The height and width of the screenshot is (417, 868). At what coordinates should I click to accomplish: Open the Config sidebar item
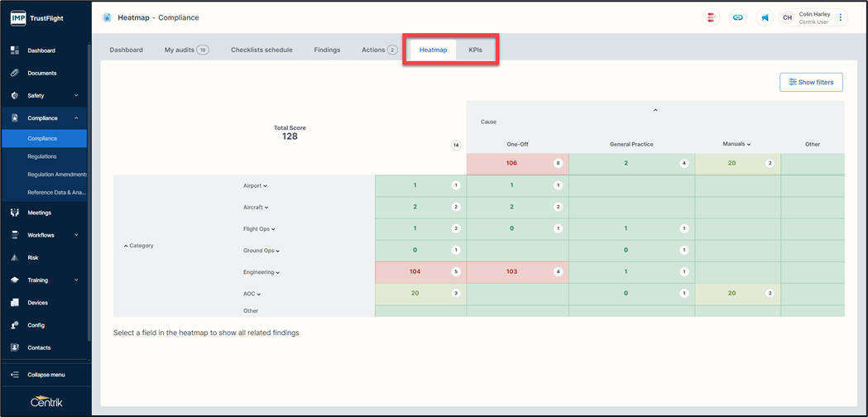(x=36, y=325)
